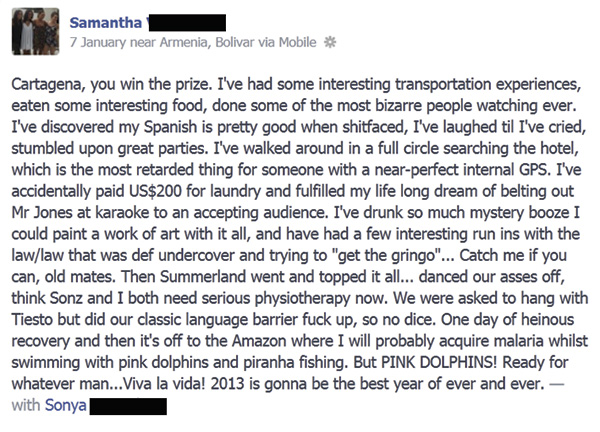Click the redacted surname after Sonya

(x=128, y=406)
